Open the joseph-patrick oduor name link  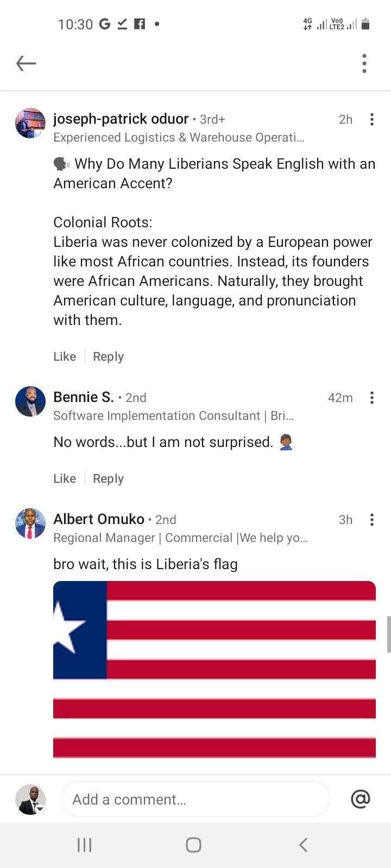tap(121, 119)
